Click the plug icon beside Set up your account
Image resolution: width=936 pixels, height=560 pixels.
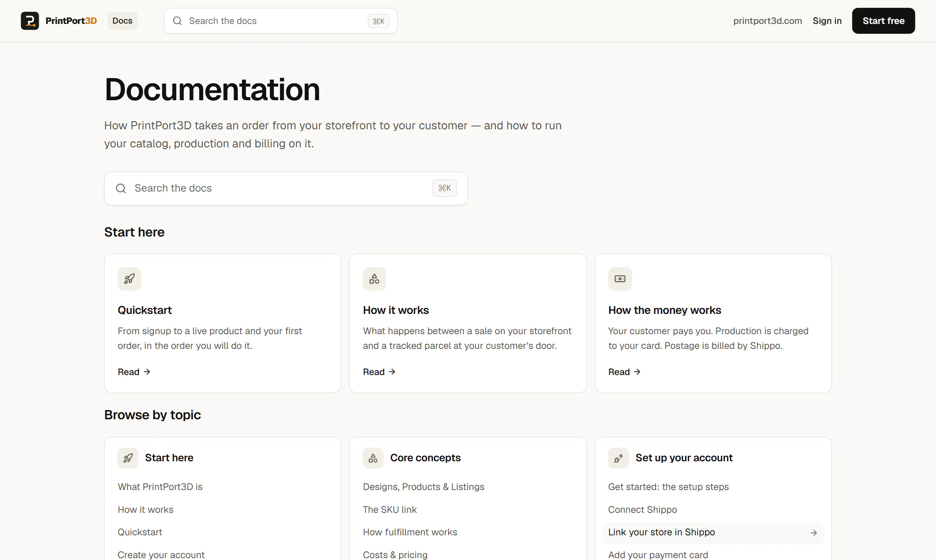click(619, 458)
